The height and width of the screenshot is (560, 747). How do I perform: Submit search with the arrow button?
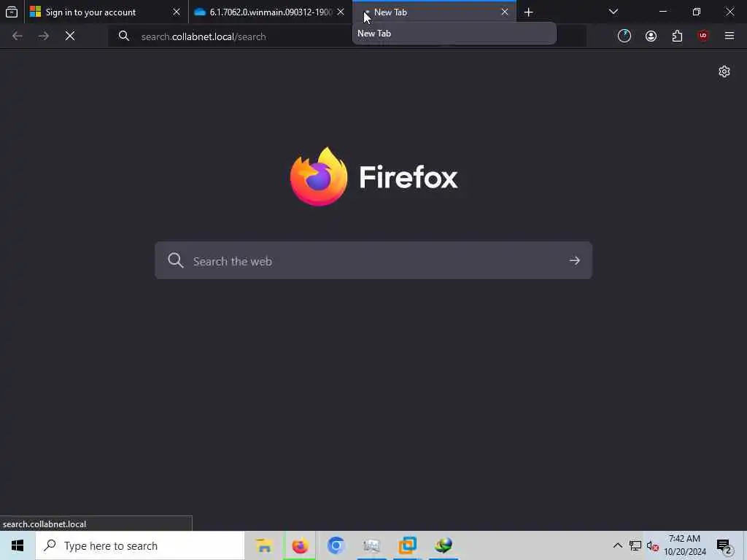(575, 260)
